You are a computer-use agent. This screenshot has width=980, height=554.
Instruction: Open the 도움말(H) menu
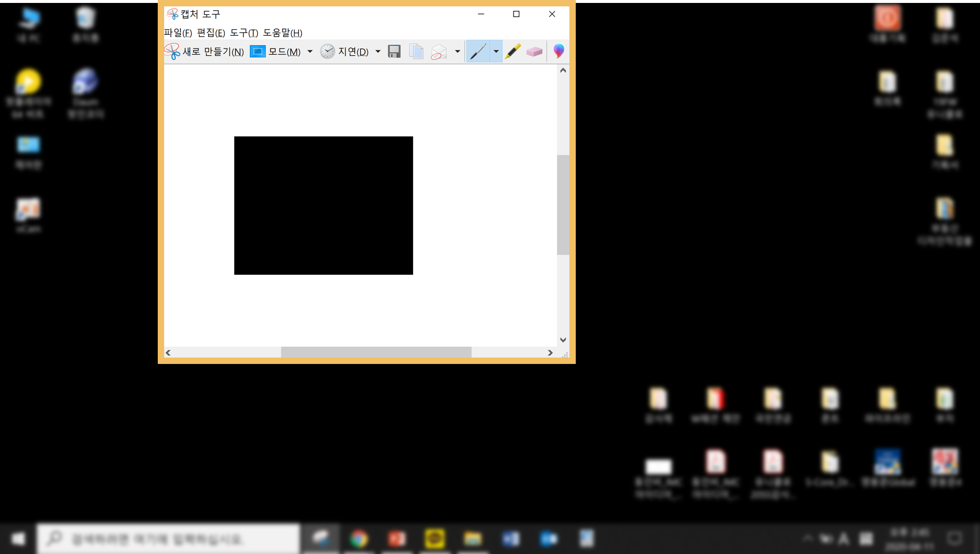click(282, 33)
